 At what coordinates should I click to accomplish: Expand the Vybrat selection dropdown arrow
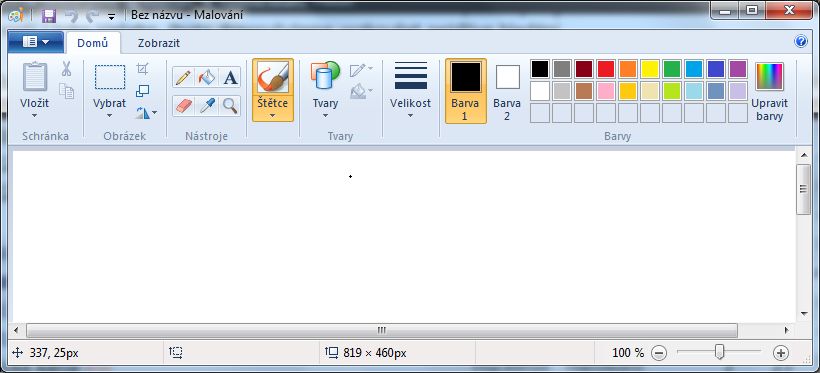[x=109, y=116]
